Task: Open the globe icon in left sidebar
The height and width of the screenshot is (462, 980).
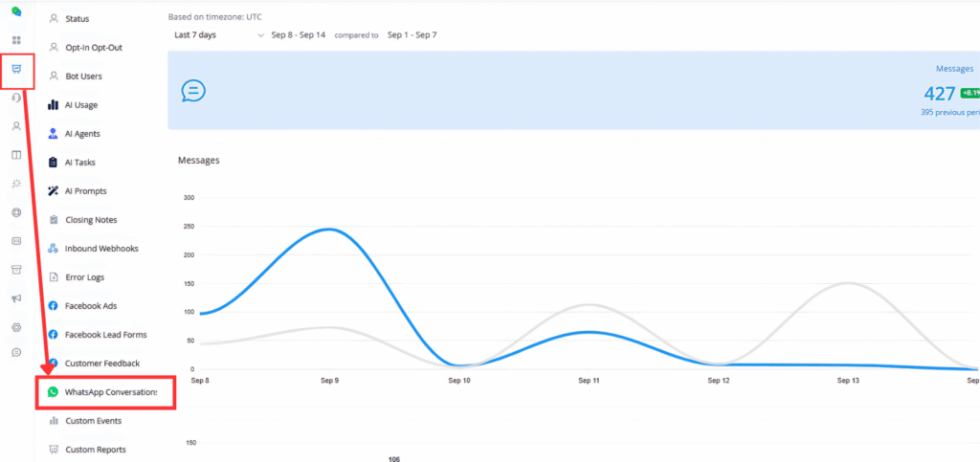Action: click(x=16, y=212)
